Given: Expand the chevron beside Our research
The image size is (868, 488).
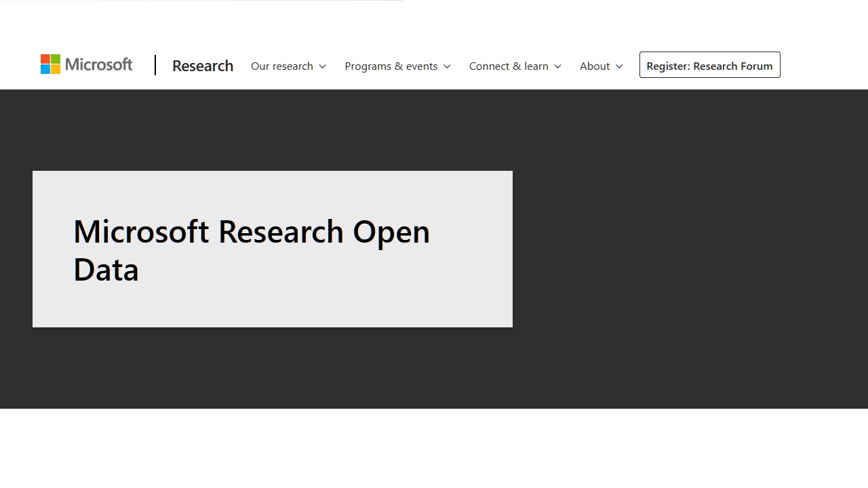Looking at the screenshot, I should 323,66.
